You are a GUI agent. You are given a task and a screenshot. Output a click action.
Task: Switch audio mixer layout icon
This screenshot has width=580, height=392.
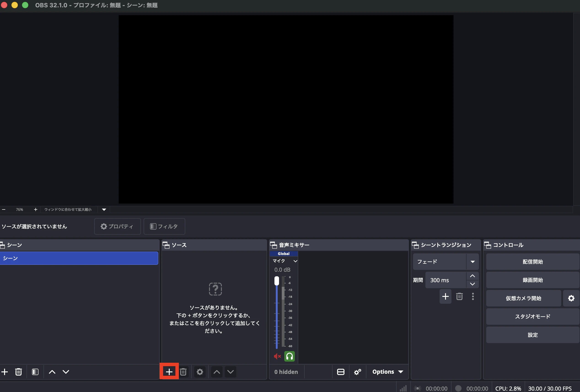[x=341, y=372]
